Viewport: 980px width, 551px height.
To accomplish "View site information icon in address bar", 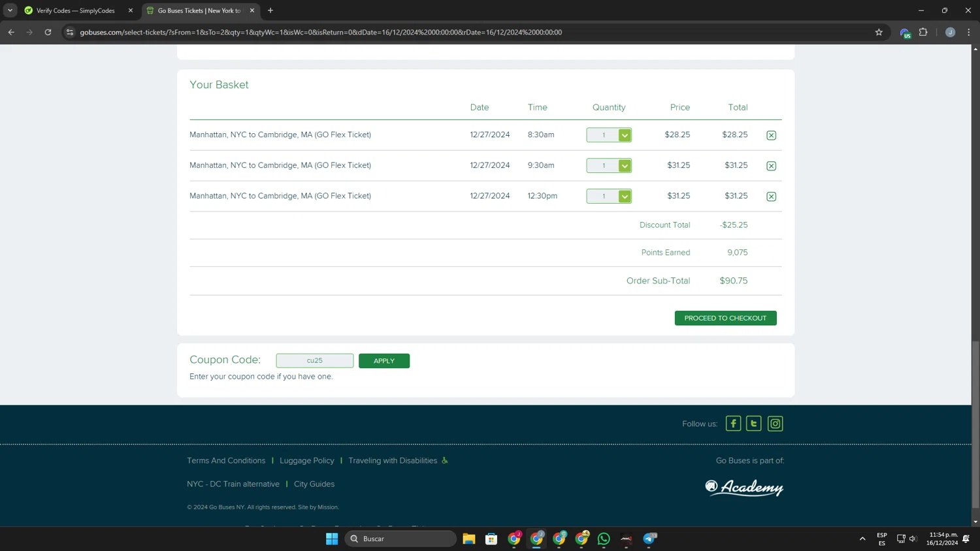I will 70,32.
